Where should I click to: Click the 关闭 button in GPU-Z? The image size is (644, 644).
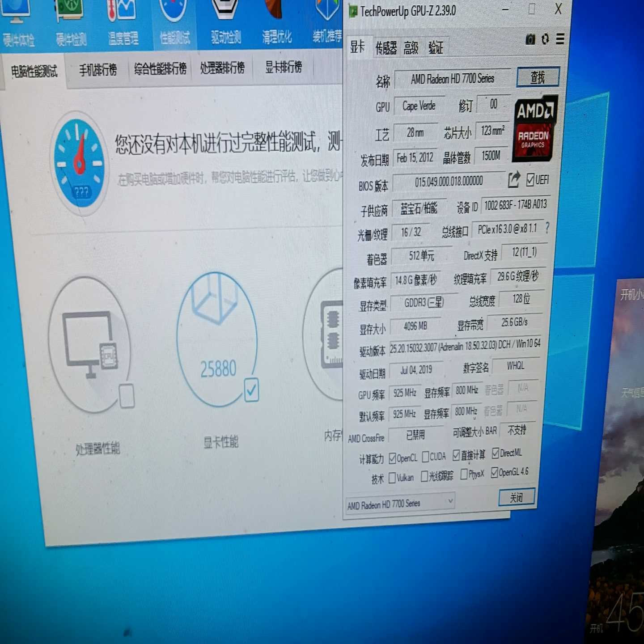[517, 497]
